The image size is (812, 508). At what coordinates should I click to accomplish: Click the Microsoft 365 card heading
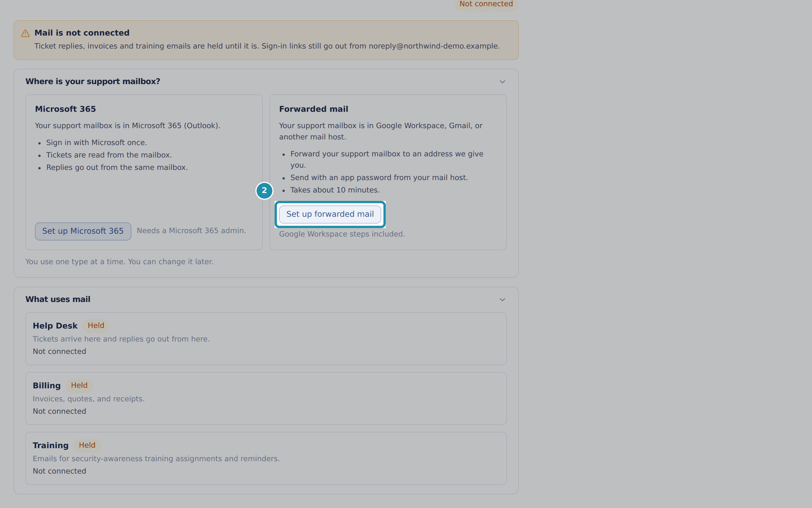point(65,109)
